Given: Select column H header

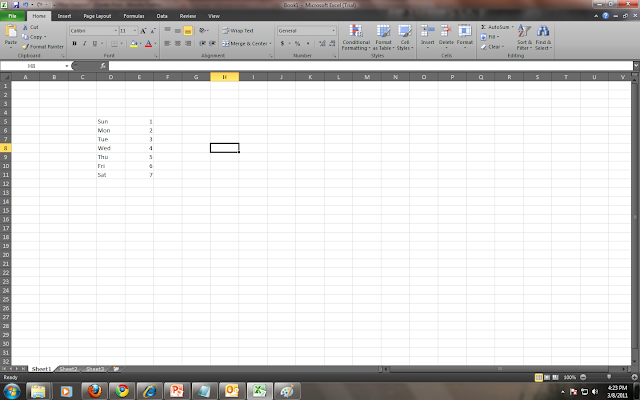Looking at the screenshot, I should (224, 77).
